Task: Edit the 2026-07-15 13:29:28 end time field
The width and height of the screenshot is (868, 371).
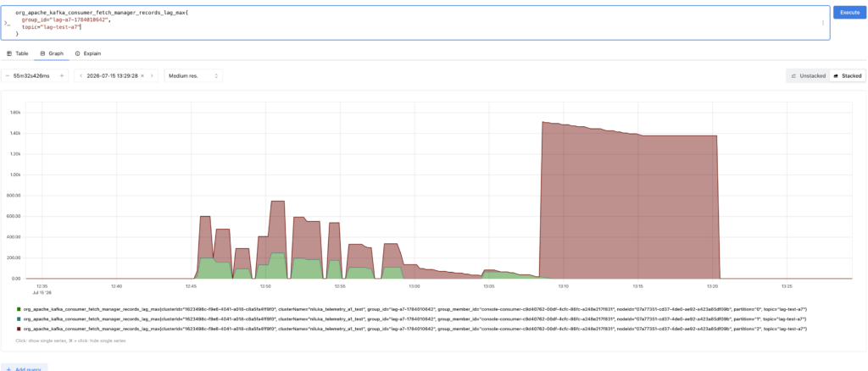Action: (x=113, y=75)
